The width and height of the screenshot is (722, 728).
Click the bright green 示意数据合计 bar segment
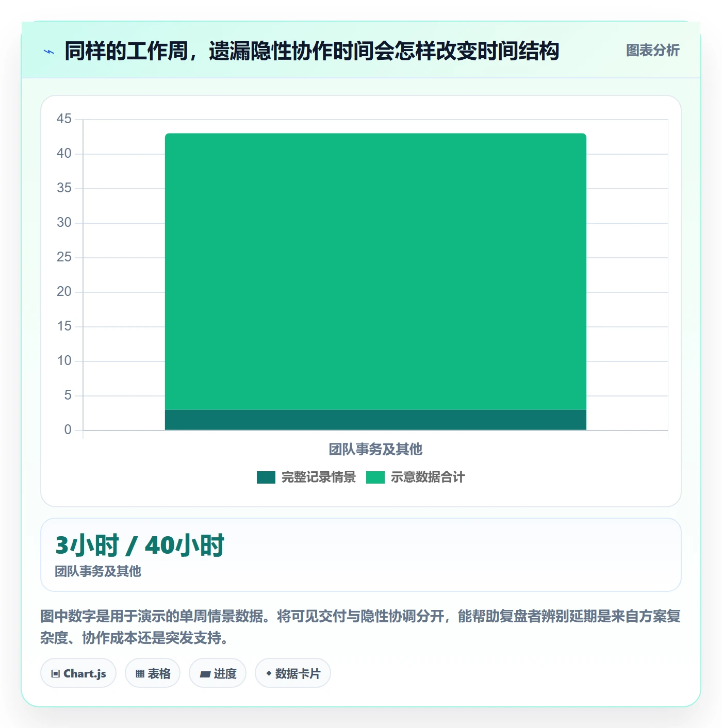(375, 272)
